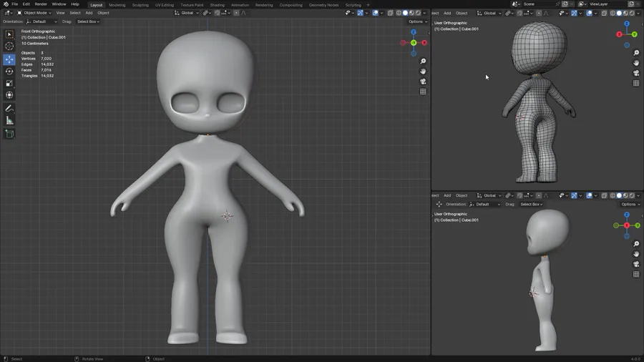Click new scene icon beside Scene field
This screenshot has height=362, width=644.
pyautogui.click(x=565, y=4)
